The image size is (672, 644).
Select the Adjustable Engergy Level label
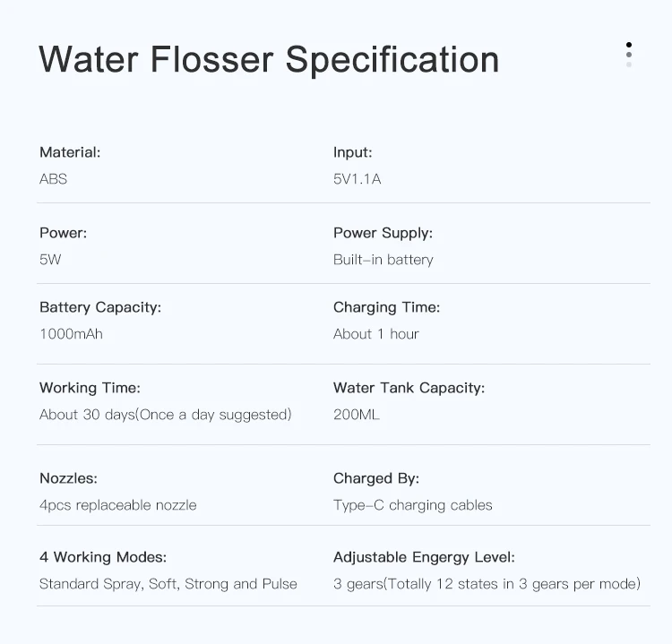click(x=424, y=557)
